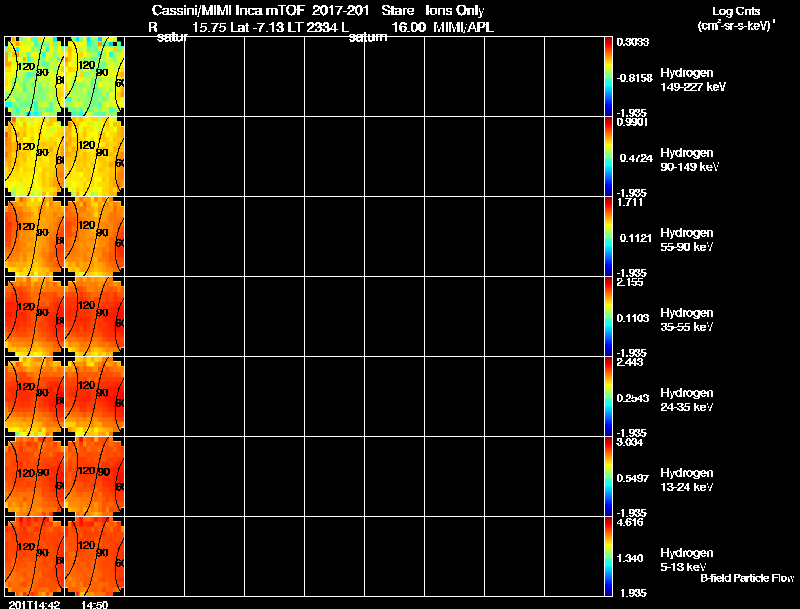Click the 'MIMI/APL' credit text
The width and height of the screenshot is (800, 609).
click(x=463, y=27)
